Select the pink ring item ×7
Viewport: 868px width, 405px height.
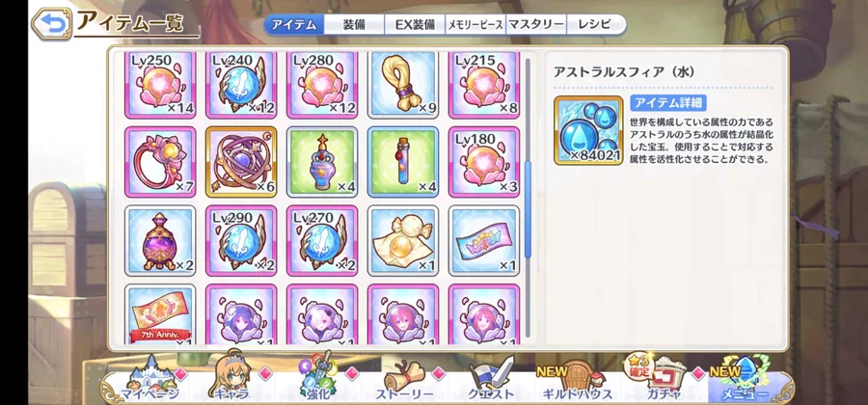click(x=160, y=162)
